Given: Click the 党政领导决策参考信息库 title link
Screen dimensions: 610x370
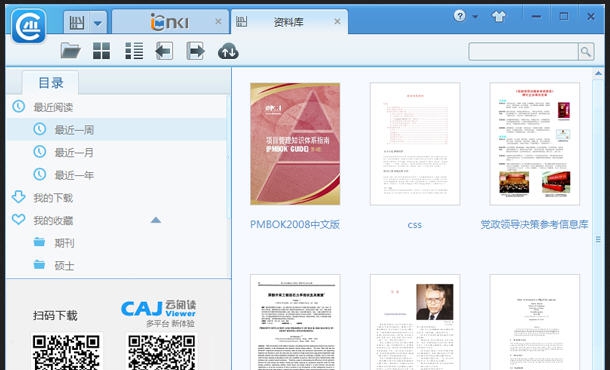Looking at the screenshot, I should click(535, 224).
